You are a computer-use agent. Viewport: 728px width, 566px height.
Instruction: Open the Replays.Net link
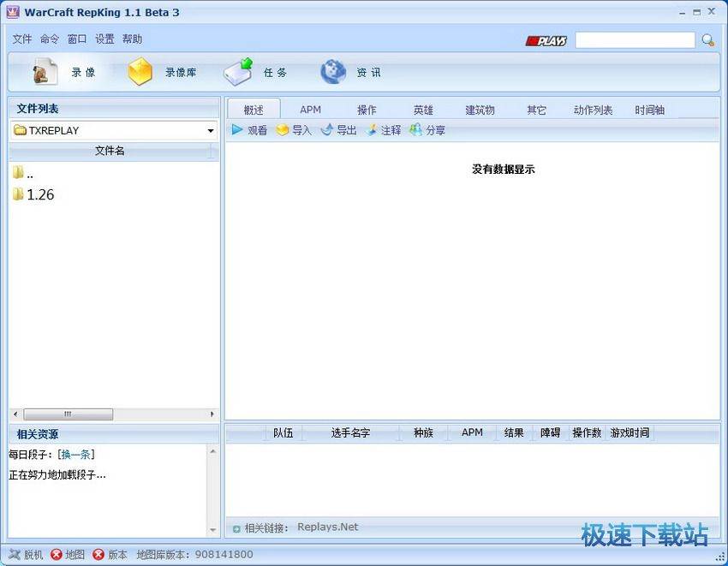[x=327, y=527]
